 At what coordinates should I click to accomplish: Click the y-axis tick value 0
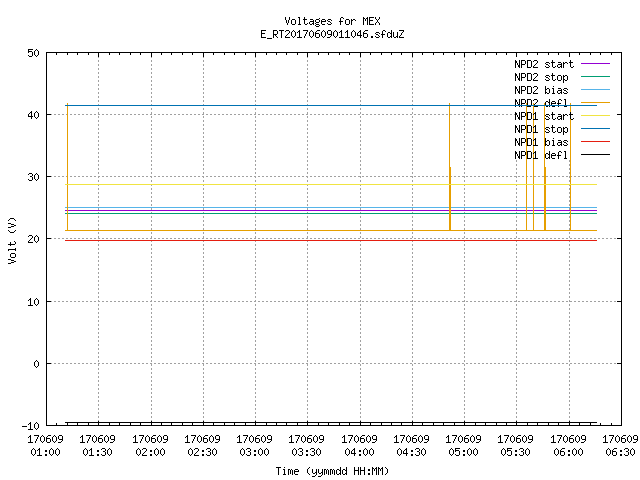(x=36, y=364)
